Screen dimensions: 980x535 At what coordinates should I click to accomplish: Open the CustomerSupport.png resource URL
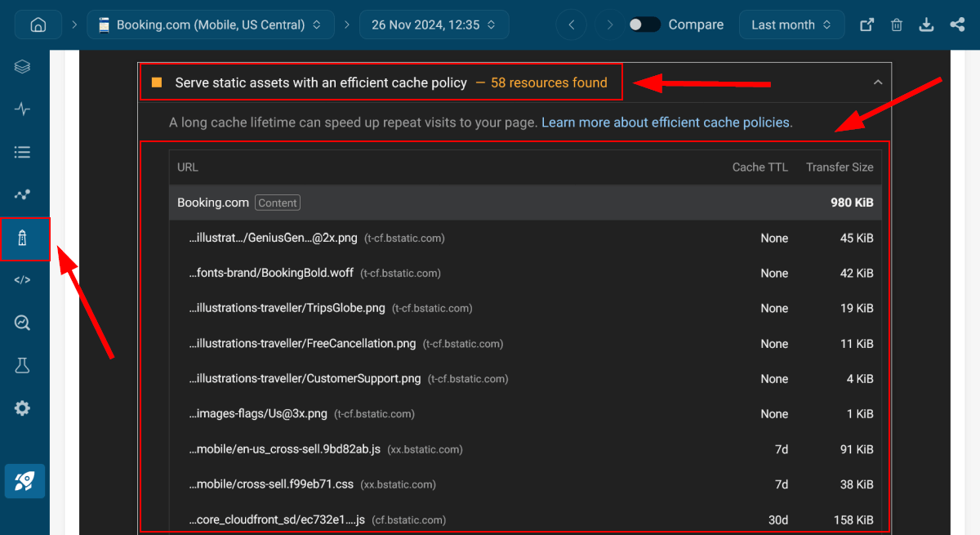[x=305, y=379]
